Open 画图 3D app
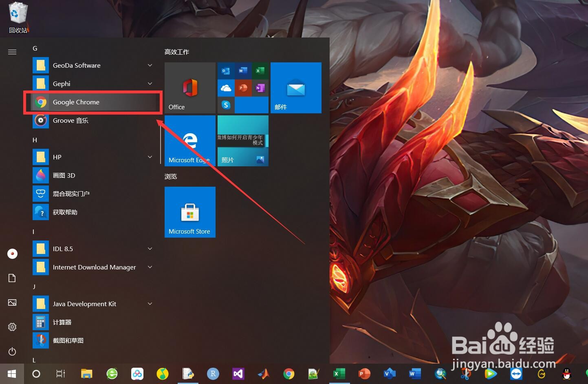This screenshot has width=588, height=384. pyautogui.click(x=94, y=175)
